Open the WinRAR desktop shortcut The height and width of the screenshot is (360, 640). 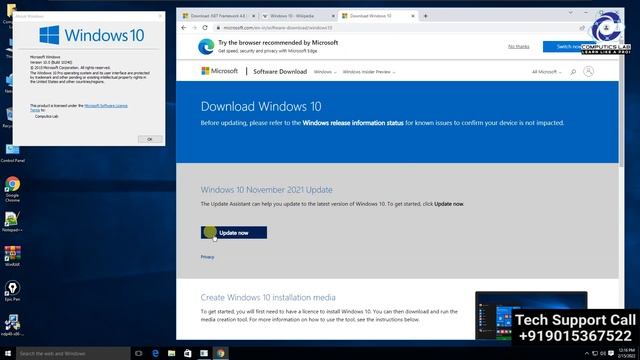[x=12, y=256]
